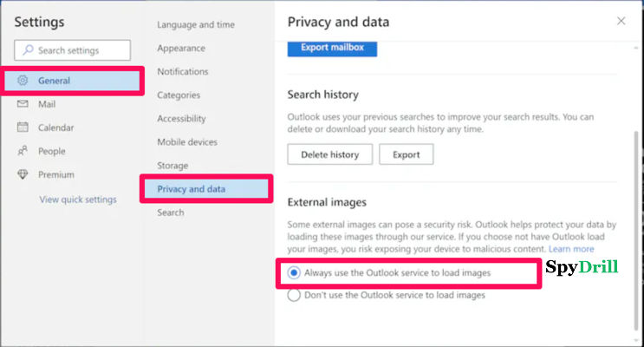Click the gear icon beside General
Screen dimensions: 644x347
coord(23,80)
